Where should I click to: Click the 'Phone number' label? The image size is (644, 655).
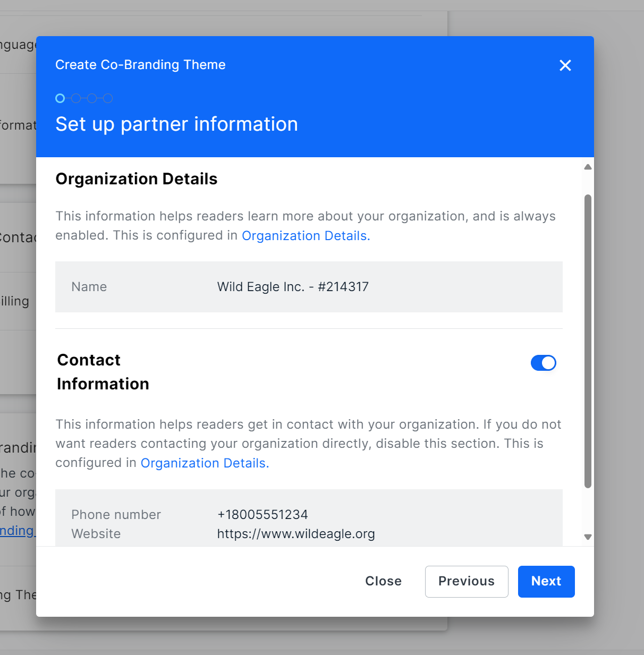pos(116,515)
